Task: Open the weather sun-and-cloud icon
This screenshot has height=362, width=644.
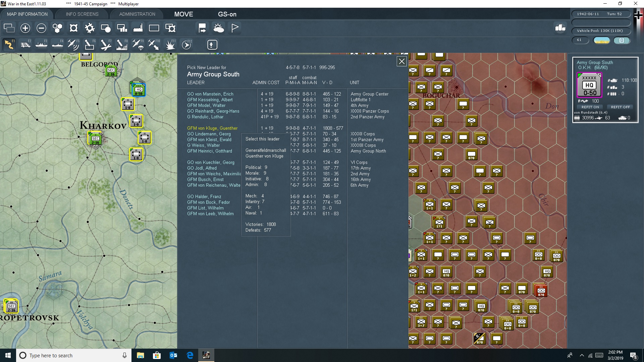Action: click(x=219, y=28)
